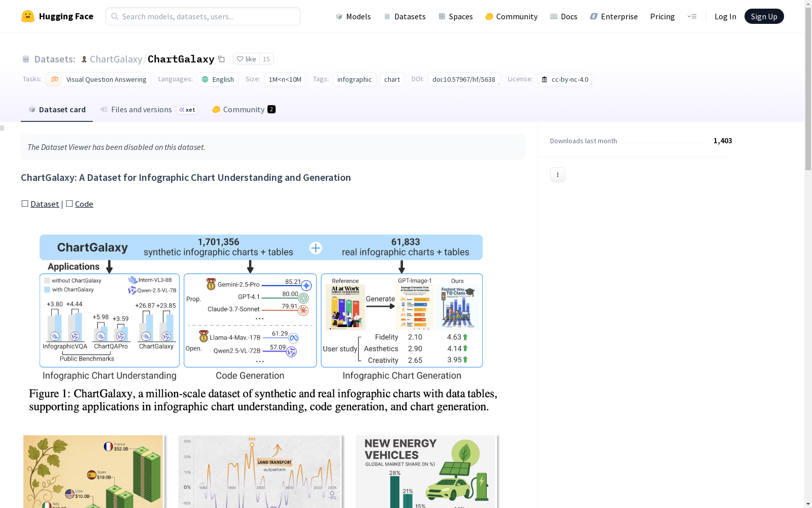Like the ChartGalaxy dataset
The width and height of the screenshot is (812, 508).
pos(247,59)
